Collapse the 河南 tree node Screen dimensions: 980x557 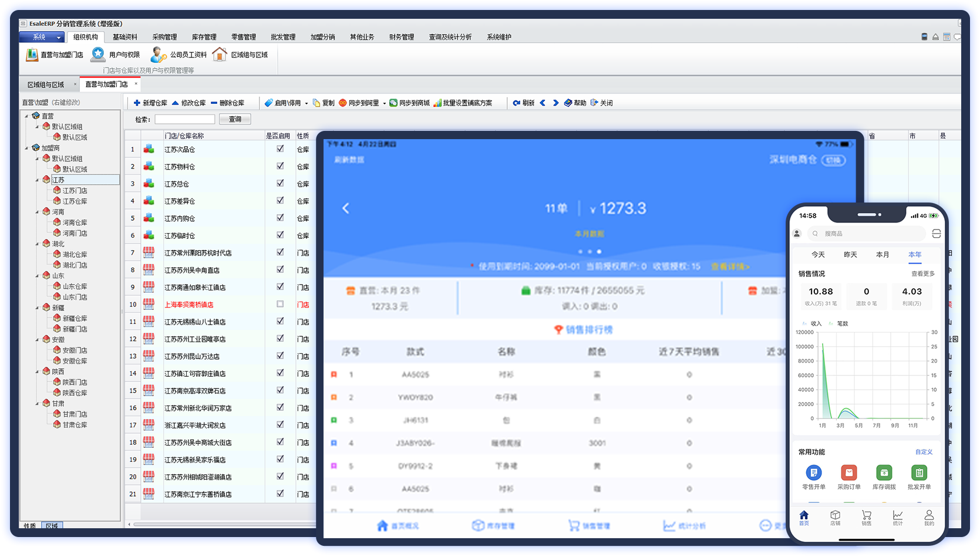coord(38,212)
